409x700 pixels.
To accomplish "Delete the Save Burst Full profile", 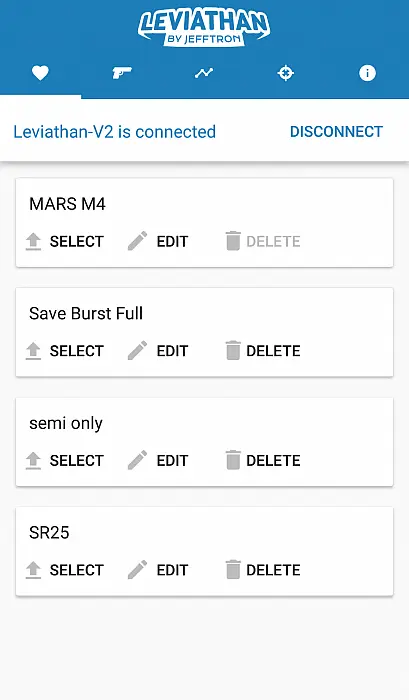I will pyautogui.click(x=273, y=351).
